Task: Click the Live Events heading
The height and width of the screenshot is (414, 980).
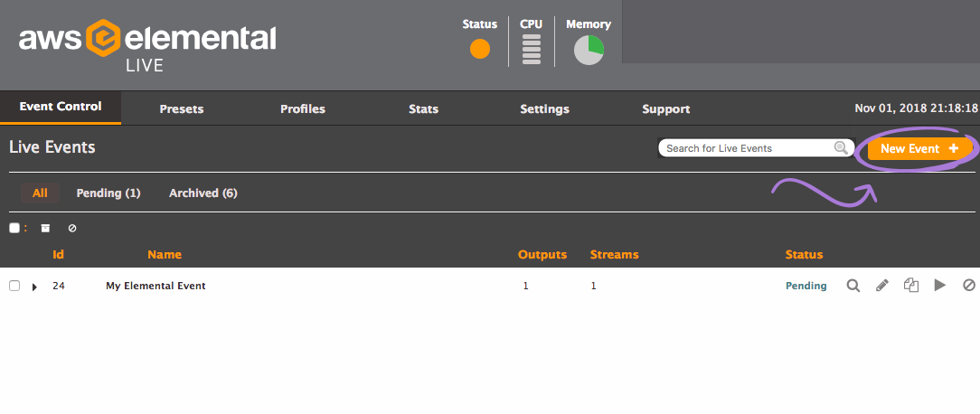Action: (52, 147)
